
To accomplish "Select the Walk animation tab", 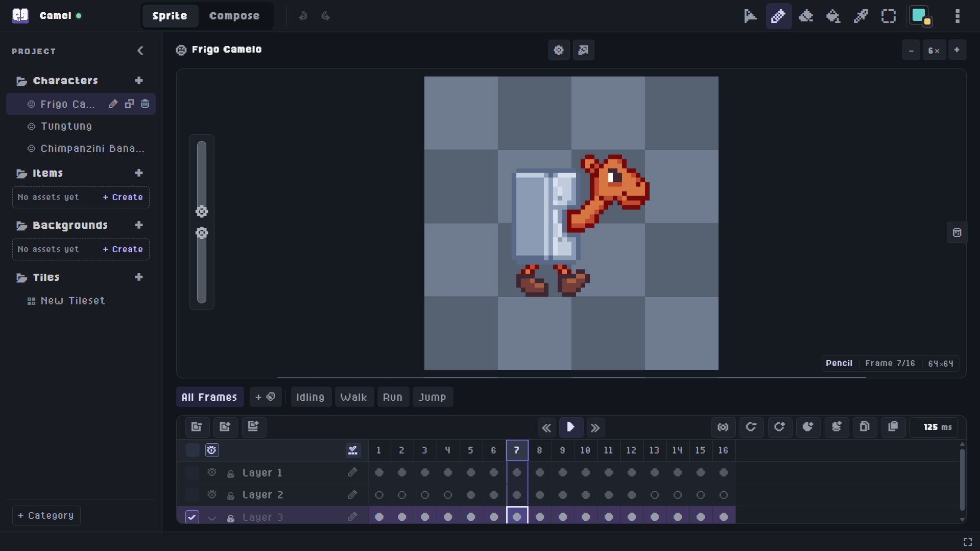I will (x=354, y=397).
